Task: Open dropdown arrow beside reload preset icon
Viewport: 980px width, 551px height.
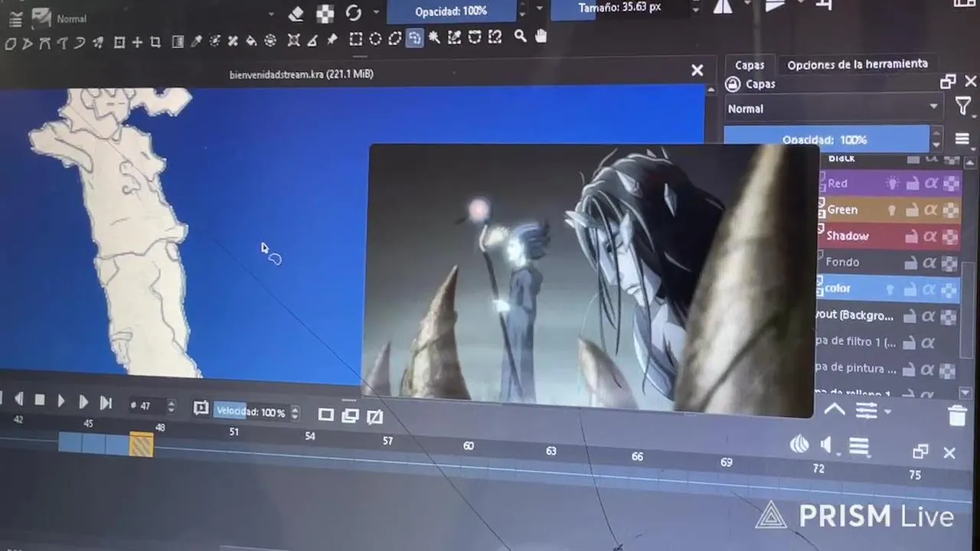Action: [376, 12]
